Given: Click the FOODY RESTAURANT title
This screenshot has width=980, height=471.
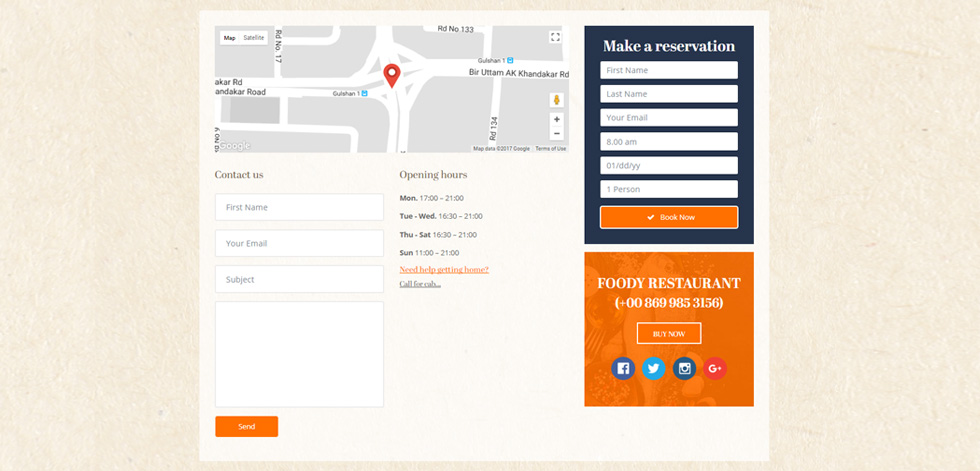Looking at the screenshot, I should pos(669,283).
